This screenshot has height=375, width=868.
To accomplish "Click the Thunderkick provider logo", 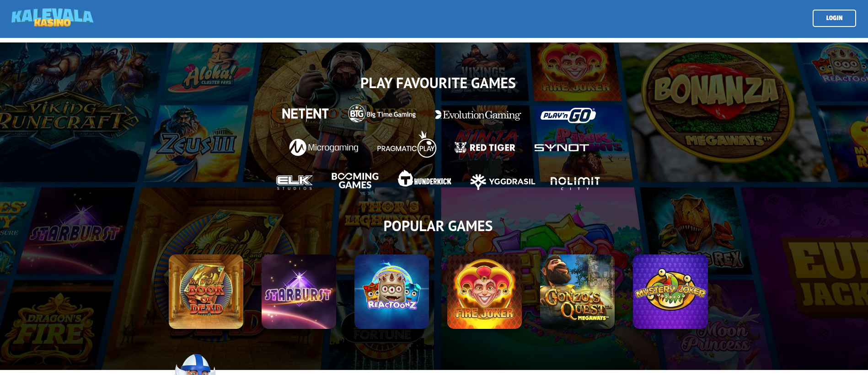I will (424, 179).
